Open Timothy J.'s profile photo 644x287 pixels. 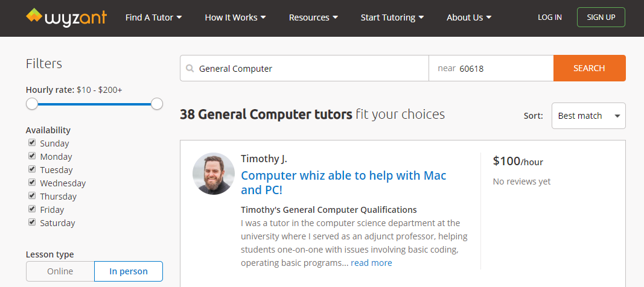214,174
